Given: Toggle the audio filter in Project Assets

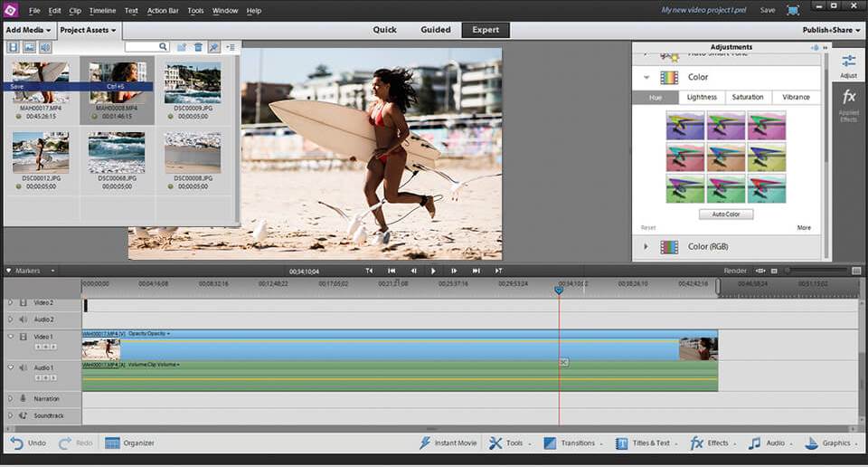Looking at the screenshot, I should point(45,47).
